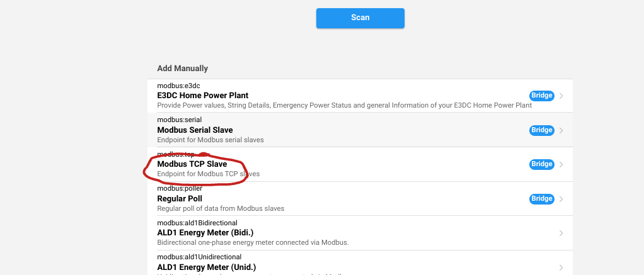Click Bridge badge on Modbus Serial Slave

(x=541, y=130)
